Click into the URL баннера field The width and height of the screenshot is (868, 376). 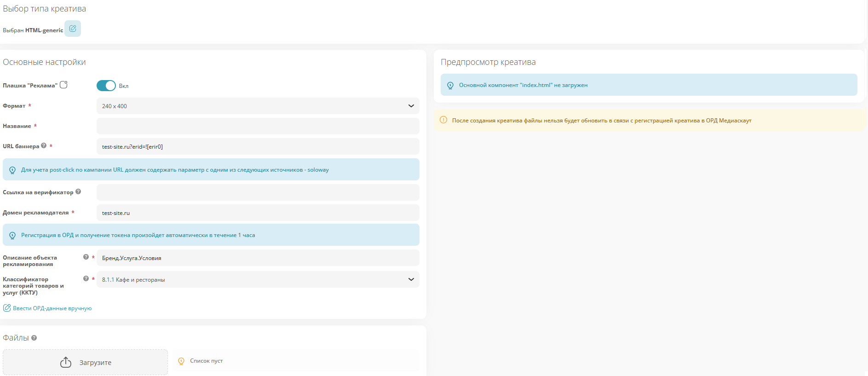258,146
